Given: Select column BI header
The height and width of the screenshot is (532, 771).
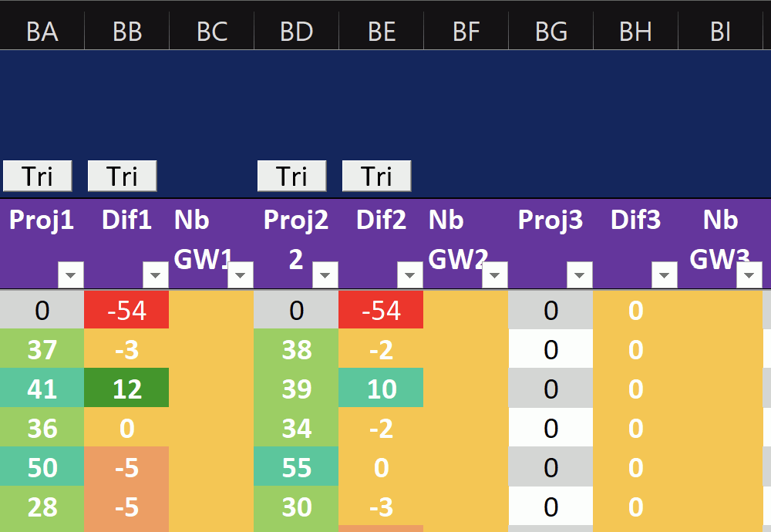Looking at the screenshot, I should click(x=720, y=31).
